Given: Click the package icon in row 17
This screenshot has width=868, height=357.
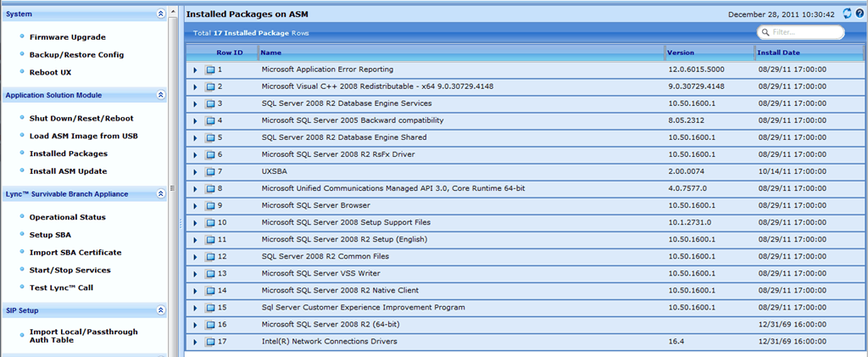Looking at the screenshot, I should tap(210, 342).
